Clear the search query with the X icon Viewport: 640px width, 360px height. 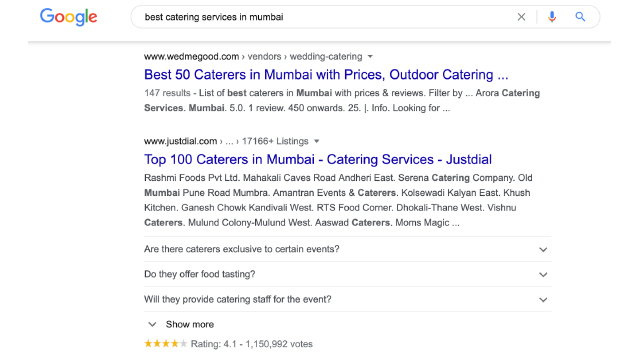point(521,17)
